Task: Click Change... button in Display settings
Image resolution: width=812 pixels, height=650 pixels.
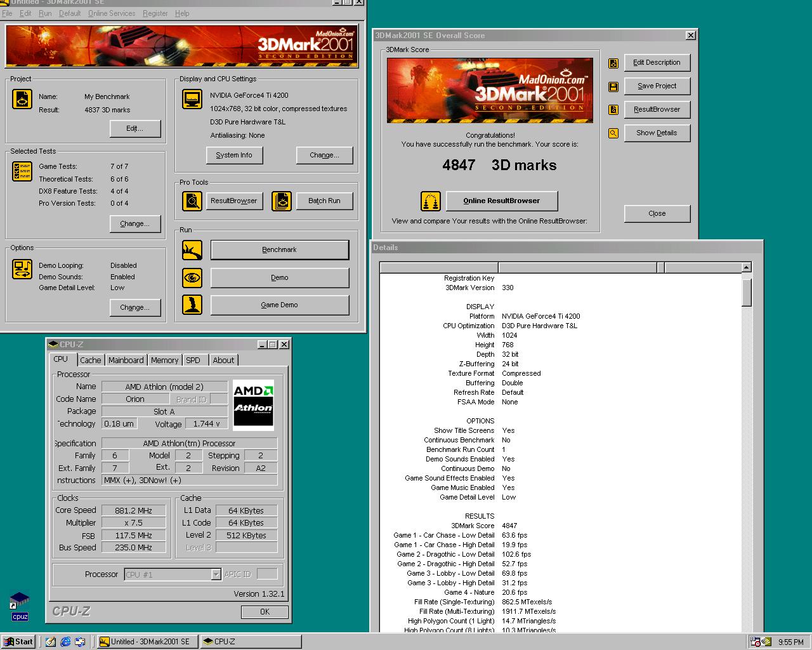Action: [x=324, y=156]
